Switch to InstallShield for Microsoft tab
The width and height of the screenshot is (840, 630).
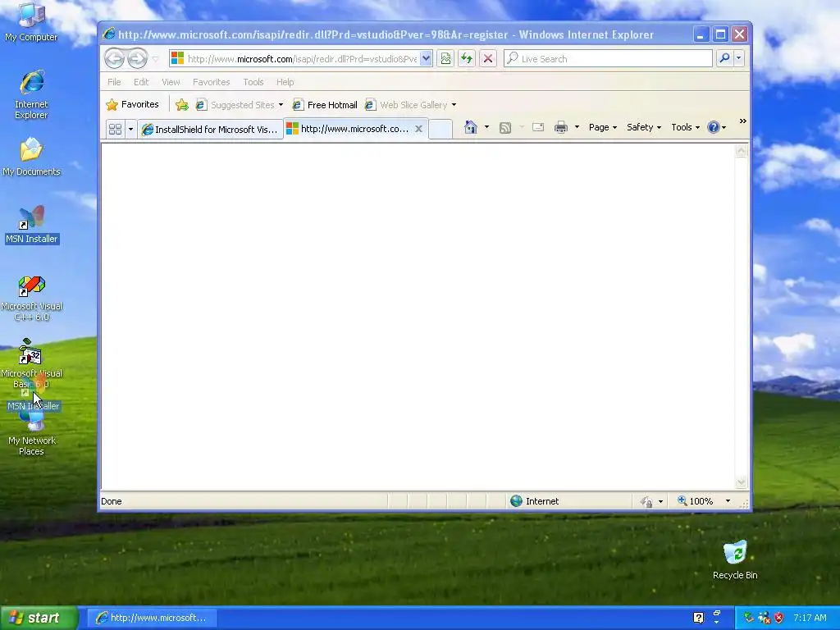click(x=210, y=129)
